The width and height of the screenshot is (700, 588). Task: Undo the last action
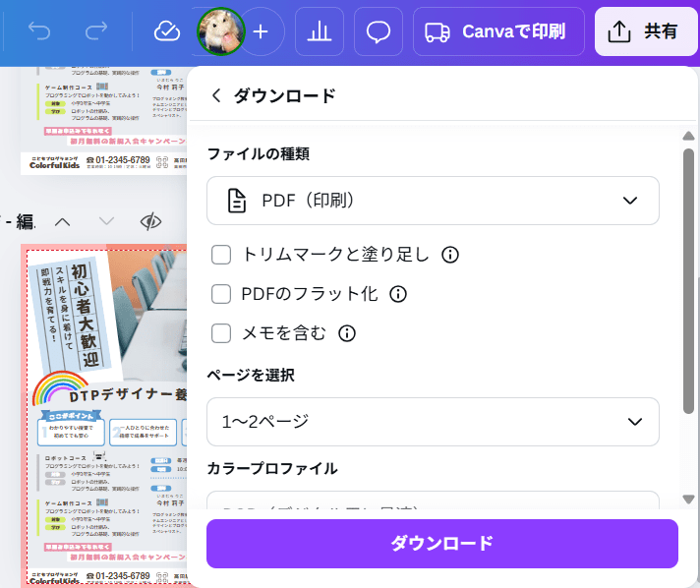(x=39, y=30)
